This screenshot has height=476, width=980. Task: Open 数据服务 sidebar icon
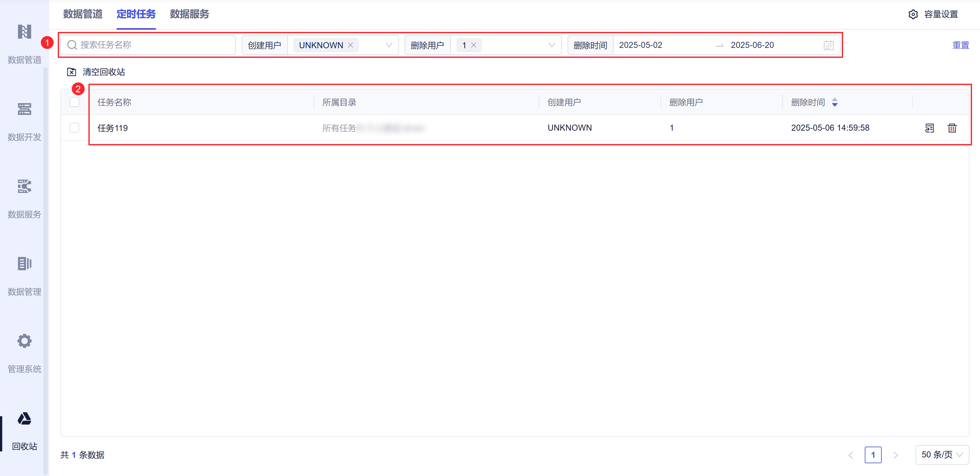pyautogui.click(x=24, y=187)
